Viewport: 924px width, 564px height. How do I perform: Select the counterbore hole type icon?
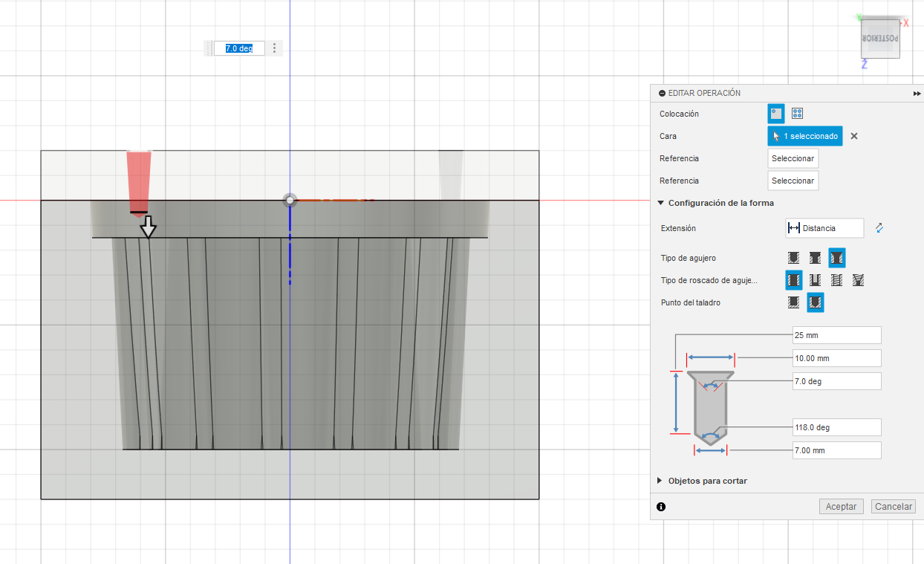[x=815, y=258]
